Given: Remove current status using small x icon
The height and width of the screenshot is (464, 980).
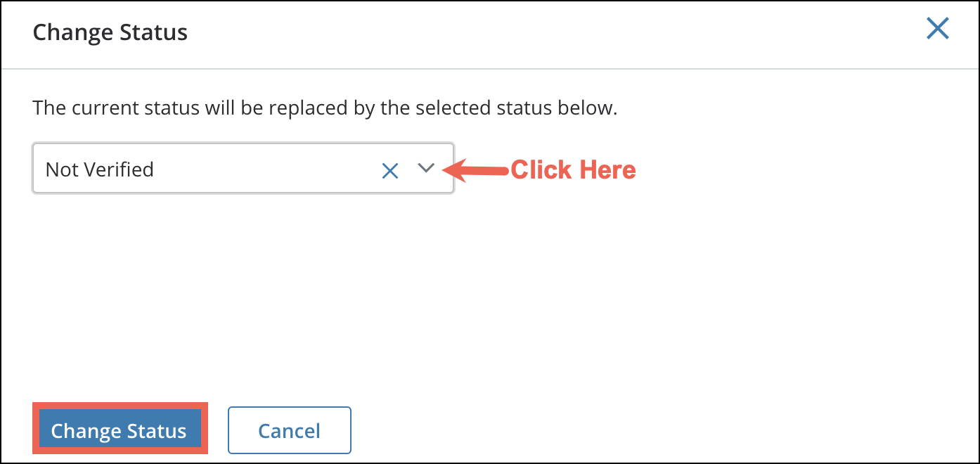Looking at the screenshot, I should pos(390,170).
